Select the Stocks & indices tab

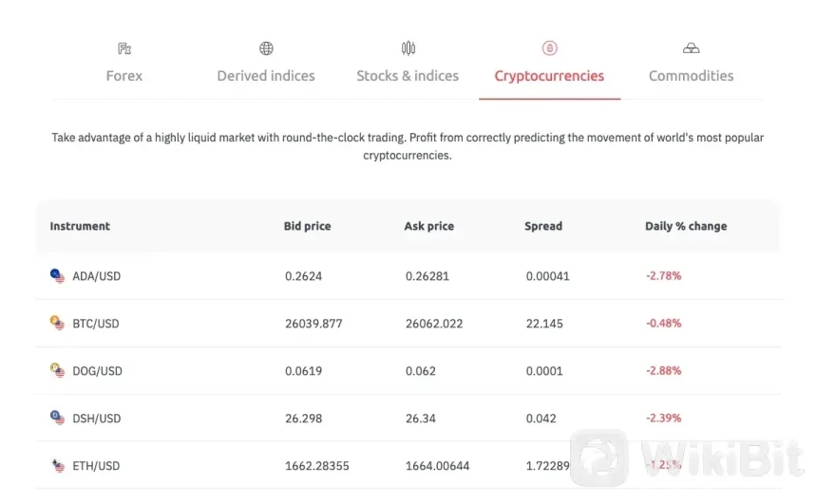tap(408, 76)
